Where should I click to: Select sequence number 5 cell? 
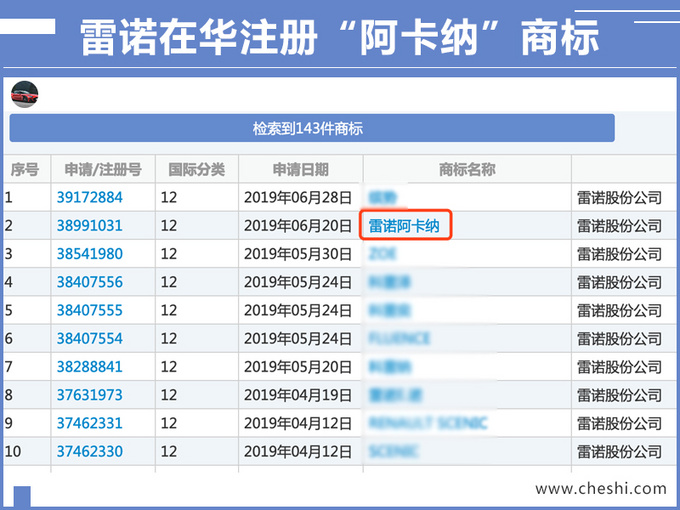coord(9,310)
